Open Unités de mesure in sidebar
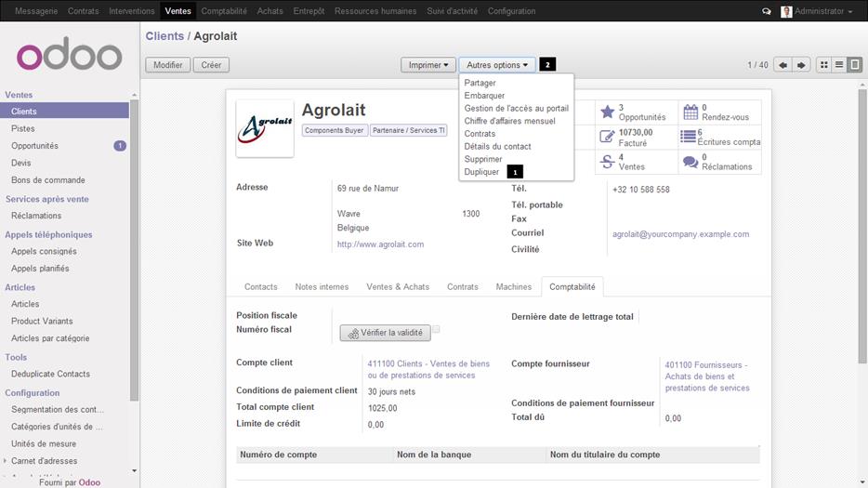Viewport: 868px width, 488px height. (x=44, y=443)
